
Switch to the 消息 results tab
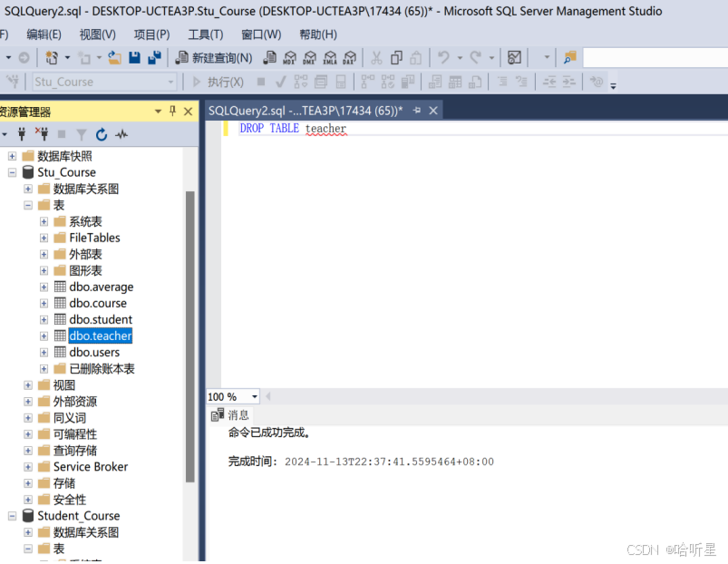[x=230, y=415]
